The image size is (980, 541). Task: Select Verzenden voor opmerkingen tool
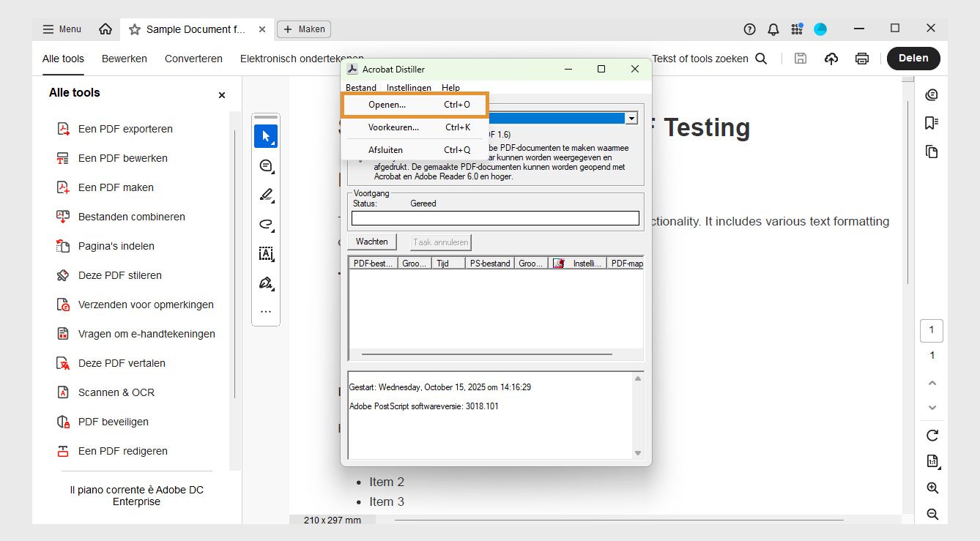146,305
